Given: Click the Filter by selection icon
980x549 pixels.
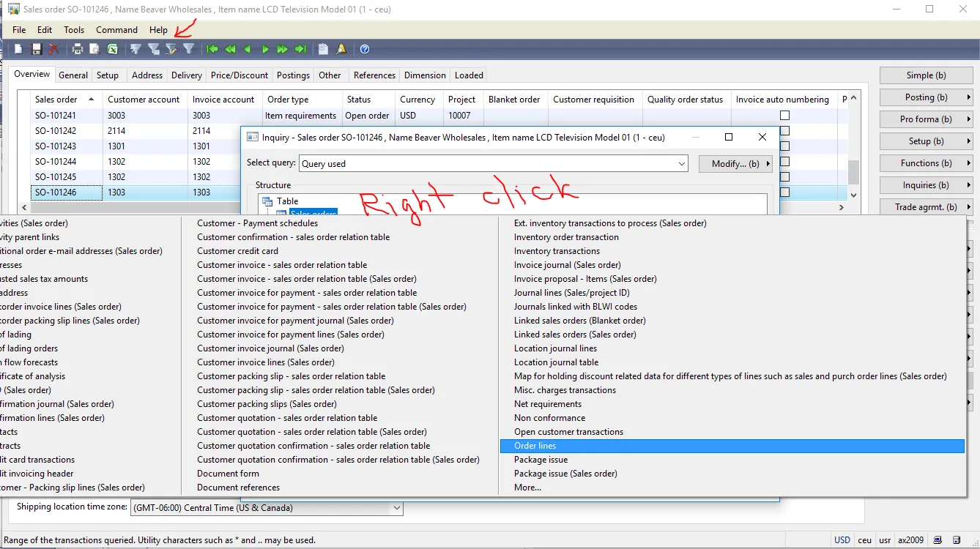Looking at the screenshot, I should pos(136,49).
